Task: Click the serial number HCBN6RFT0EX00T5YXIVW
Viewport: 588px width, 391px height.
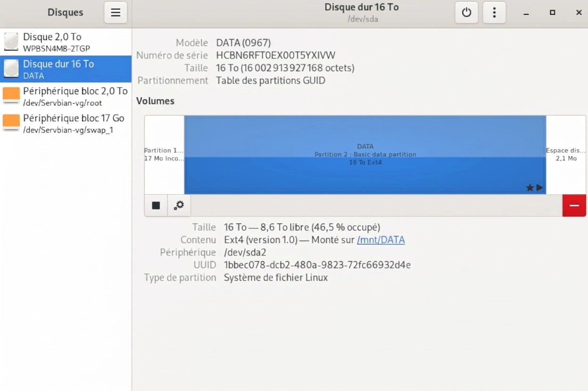Action: click(x=276, y=55)
